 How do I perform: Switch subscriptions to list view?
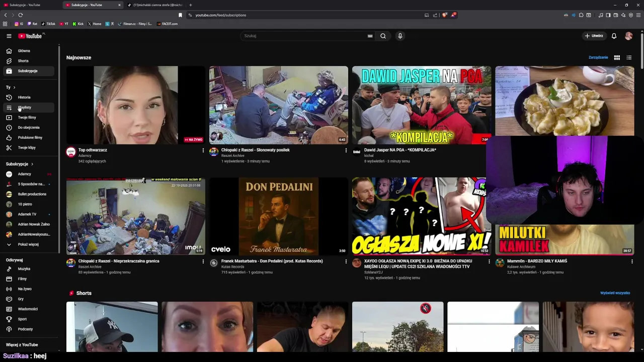pyautogui.click(x=629, y=58)
